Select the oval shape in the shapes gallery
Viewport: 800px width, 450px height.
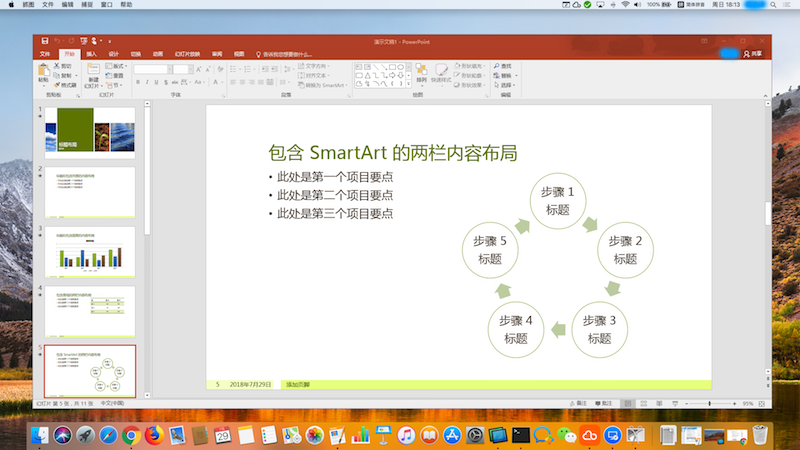pyautogui.click(x=401, y=67)
